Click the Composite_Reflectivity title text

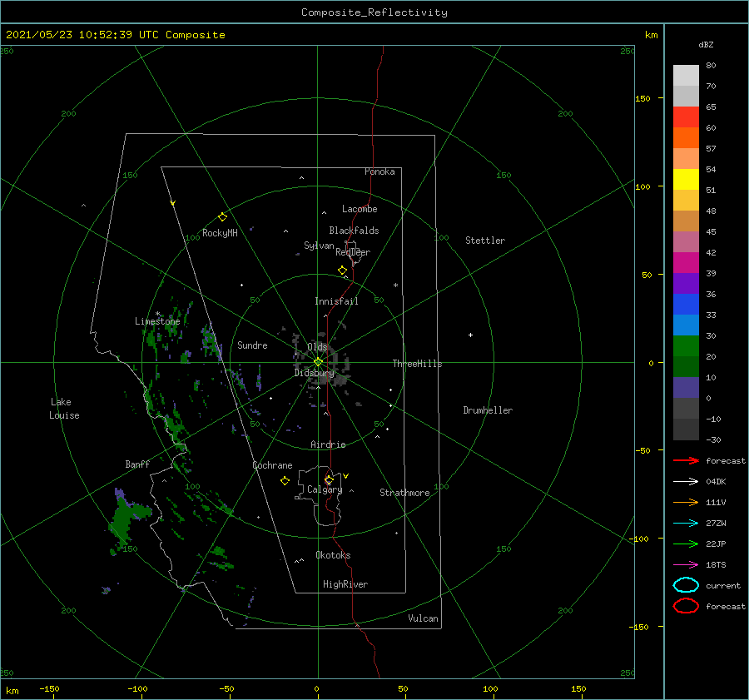point(374,12)
